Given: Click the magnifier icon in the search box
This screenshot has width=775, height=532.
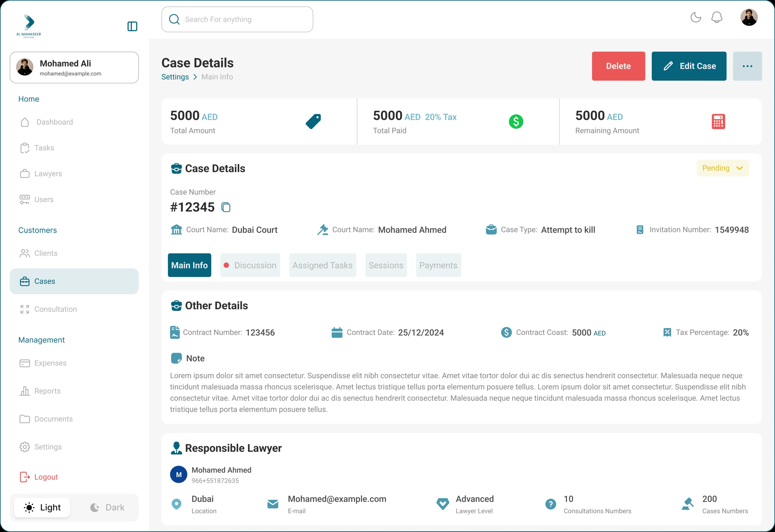Looking at the screenshot, I should coord(174,19).
